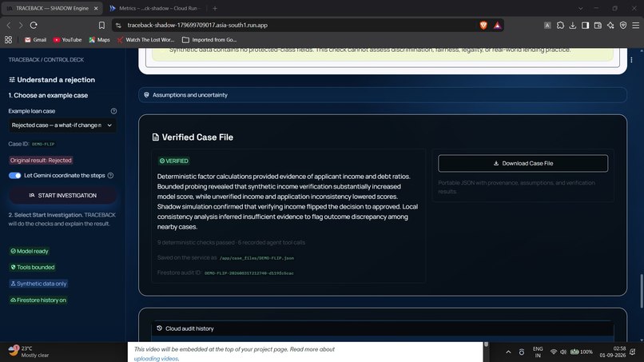This screenshot has width=644, height=362.
Task: Open ENG IN language switcher
Action: pos(538,352)
